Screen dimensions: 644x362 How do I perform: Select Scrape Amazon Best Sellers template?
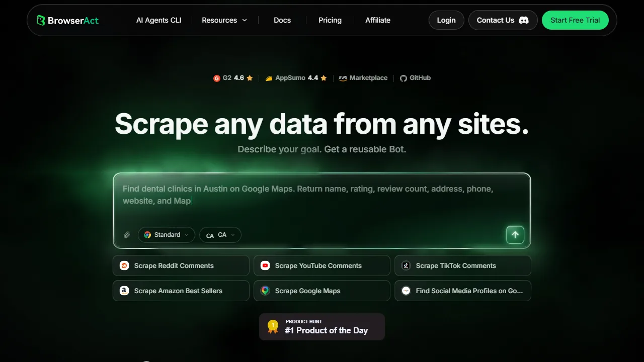181,291
